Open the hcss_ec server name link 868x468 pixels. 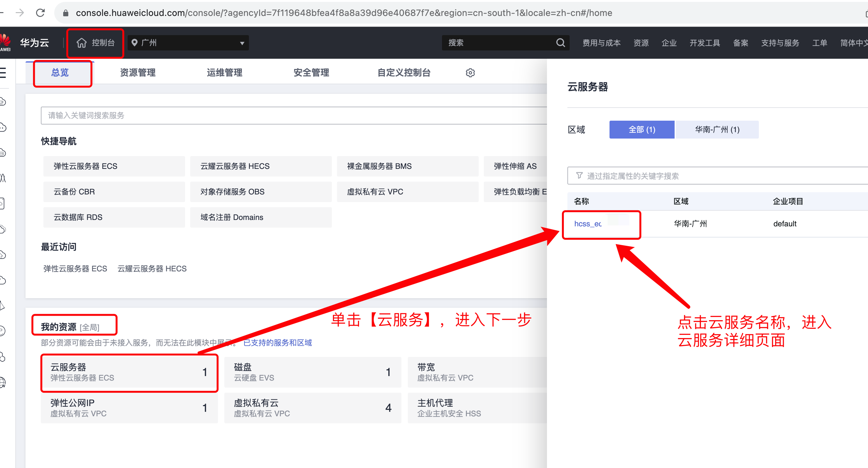tap(587, 223)
